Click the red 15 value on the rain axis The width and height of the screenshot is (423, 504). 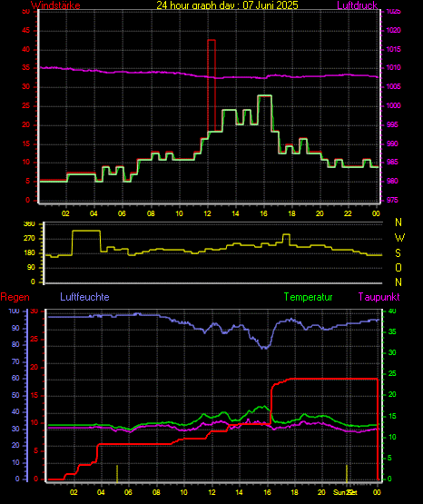point(34,395)
